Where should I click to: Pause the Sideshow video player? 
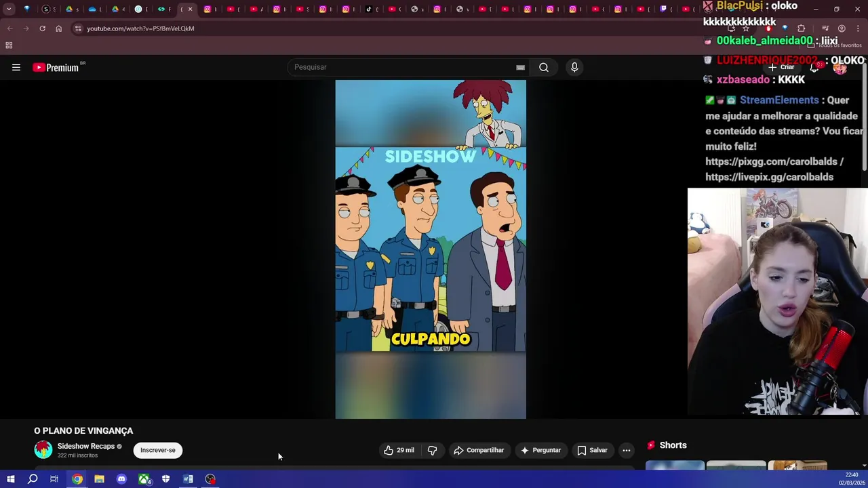pyautogui.click(x=431, y=249)
